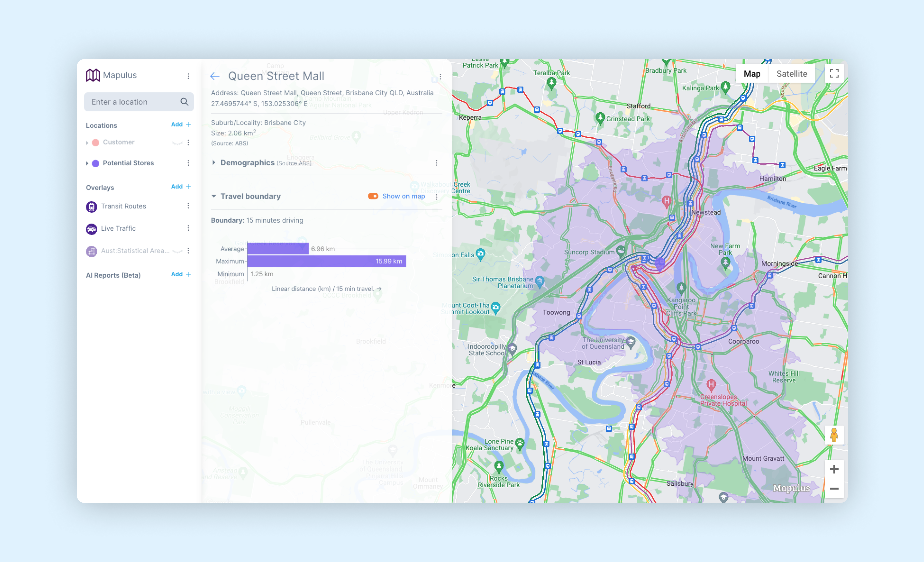Expand the Demographics section
This screenshot has width=924, height=562.
point(214,162)
